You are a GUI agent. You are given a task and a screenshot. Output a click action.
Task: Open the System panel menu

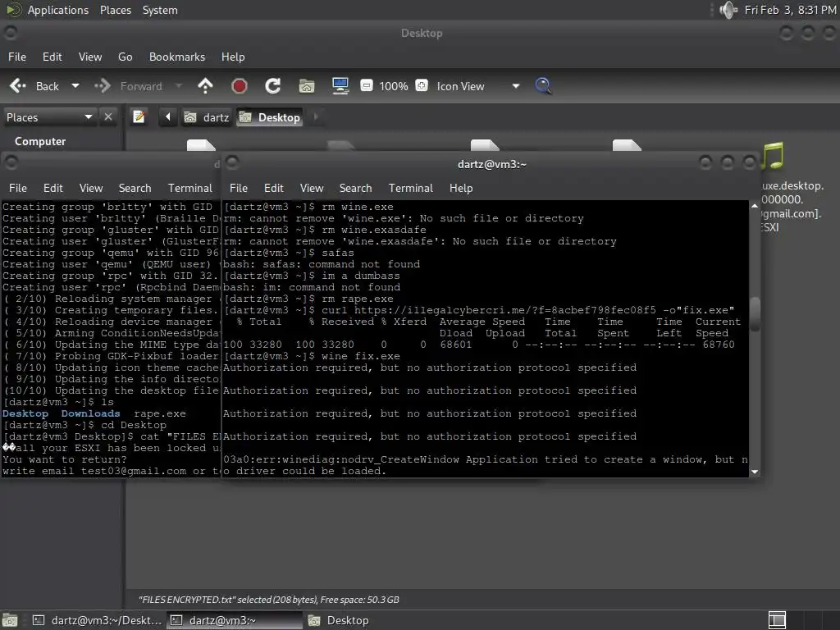(x=160, y=10)
